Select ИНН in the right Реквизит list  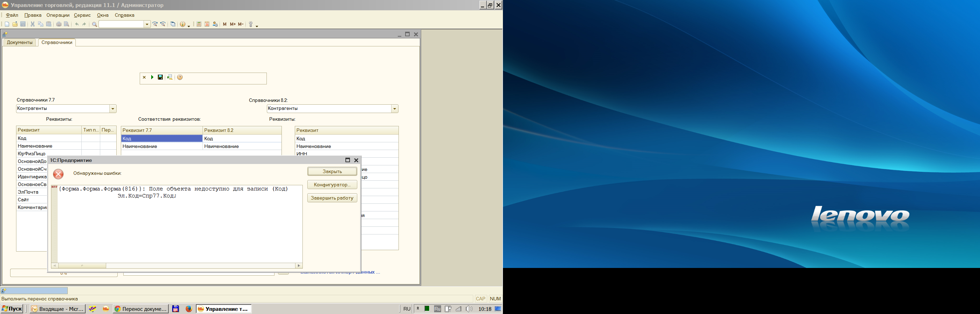346,154
